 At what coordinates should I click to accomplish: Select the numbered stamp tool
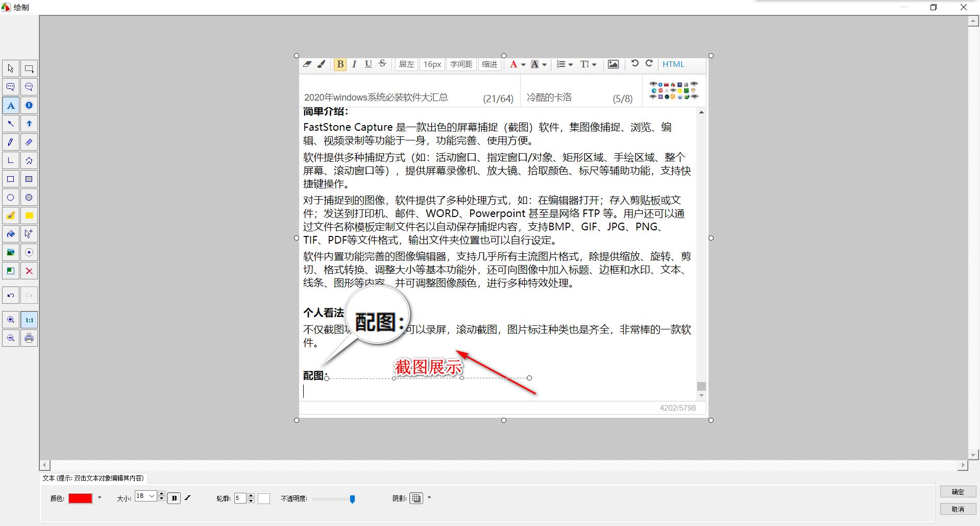pyautogui.click(x=29, y=105)
